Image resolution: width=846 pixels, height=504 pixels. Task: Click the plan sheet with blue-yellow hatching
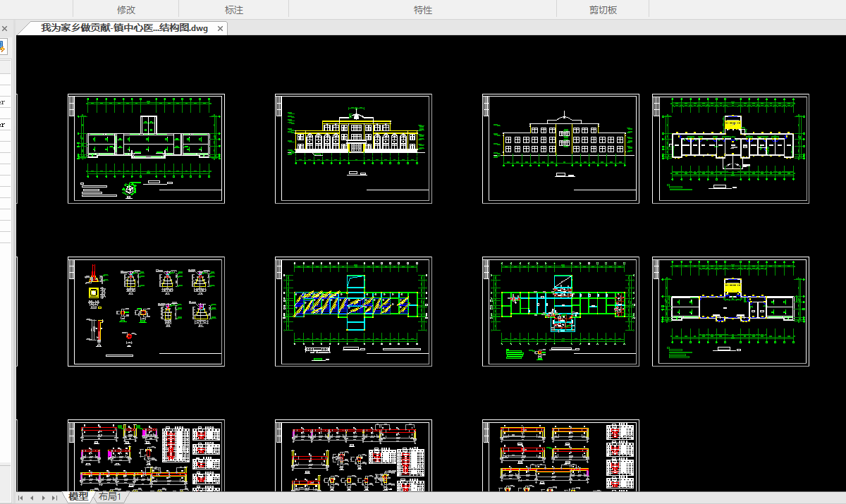(353, 312)
